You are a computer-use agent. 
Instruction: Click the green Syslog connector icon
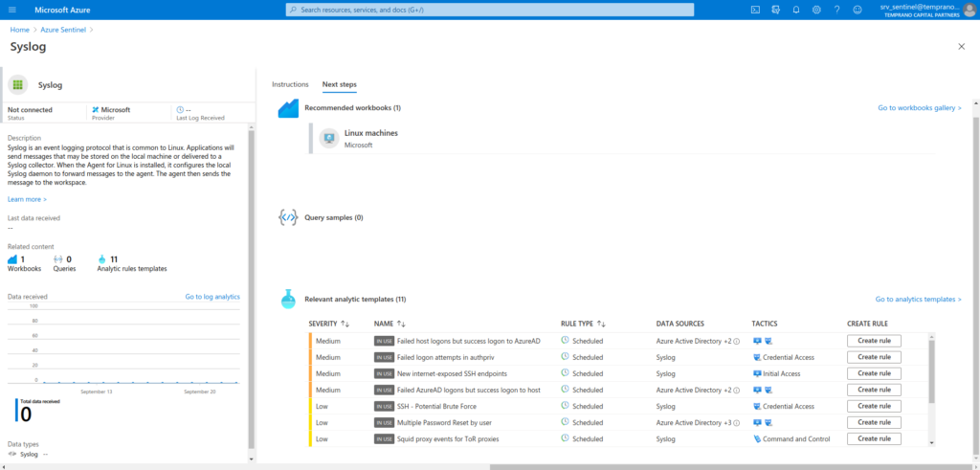(x=17, y=85)
